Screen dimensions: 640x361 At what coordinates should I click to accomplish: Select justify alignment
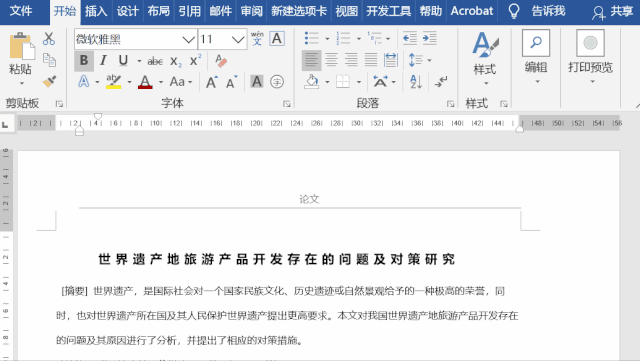click(371, 60)
